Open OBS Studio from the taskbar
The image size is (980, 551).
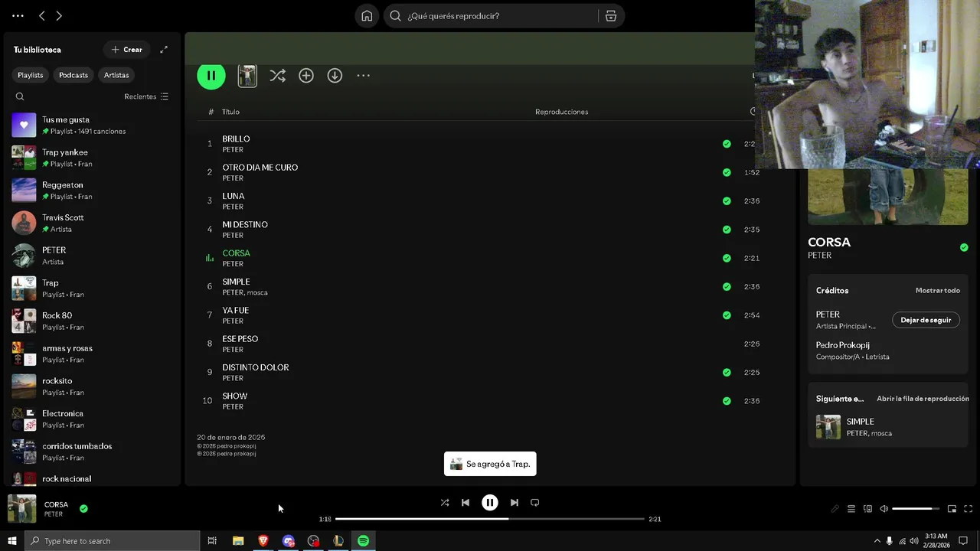pyautogui.click(x=313, y=541)
